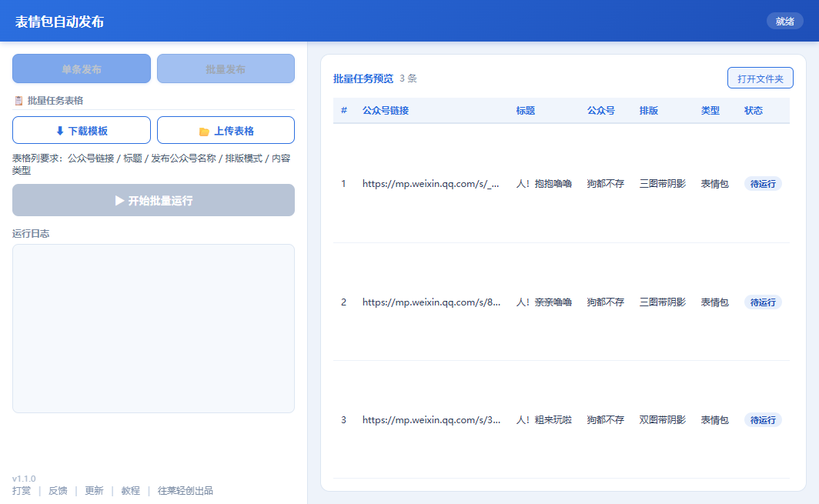Viewport: 819px width, 504px height.
Task: Open the 反馈 footer link
Action: (58, 491)
